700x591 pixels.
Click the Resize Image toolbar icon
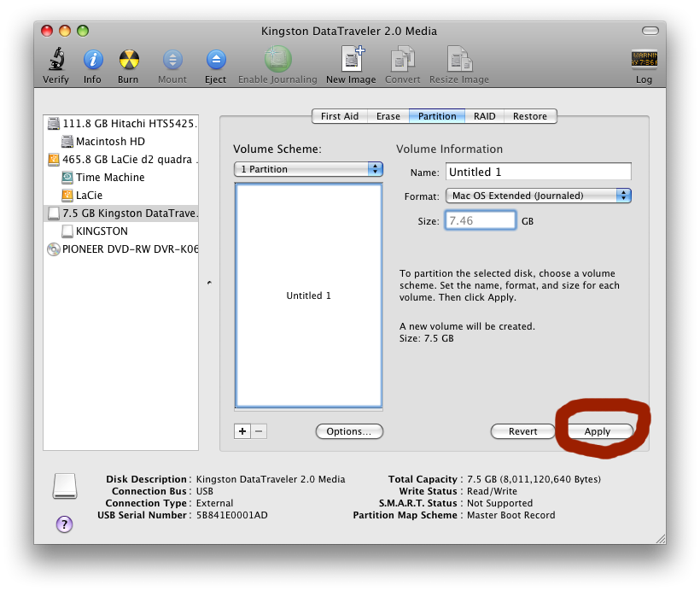coord(459,59)
